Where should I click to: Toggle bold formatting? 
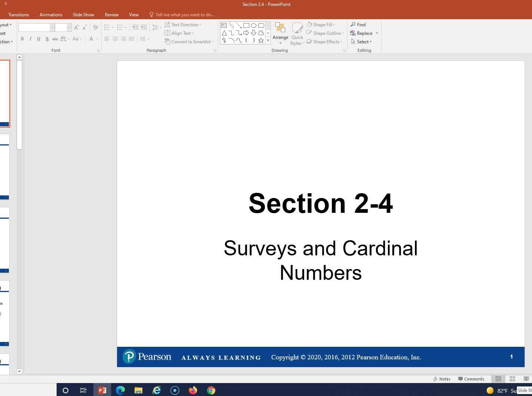tap(22, 39)
